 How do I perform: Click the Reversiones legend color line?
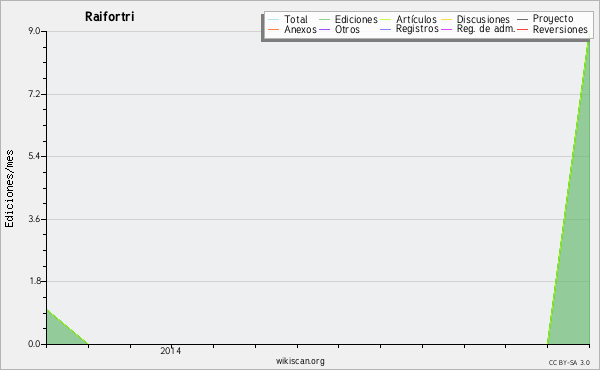(x=522, y=29)
